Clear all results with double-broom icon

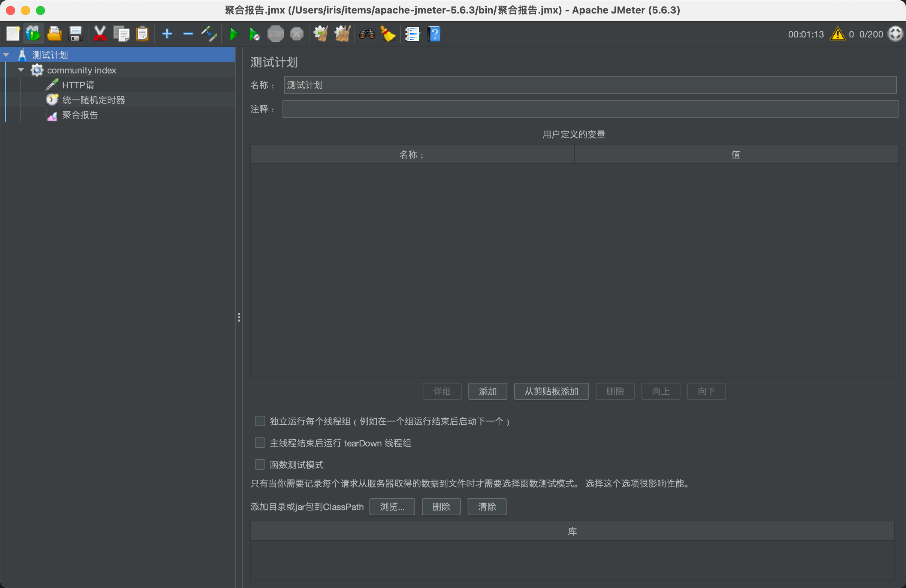(x=342, y=34)
